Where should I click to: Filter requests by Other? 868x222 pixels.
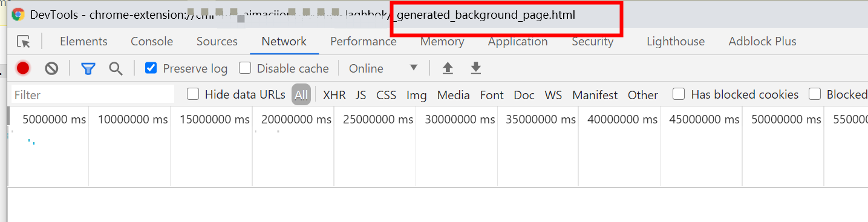[x=643, y=95]
